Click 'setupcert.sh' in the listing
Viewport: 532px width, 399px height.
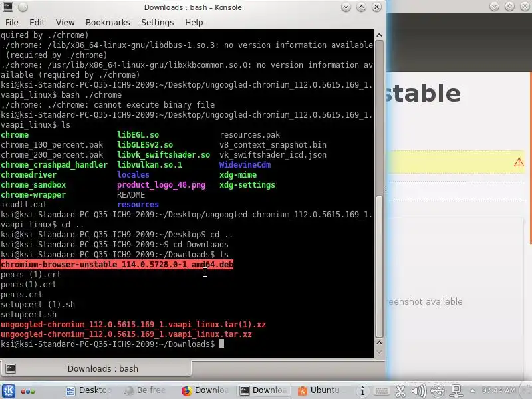pos(29,314)
